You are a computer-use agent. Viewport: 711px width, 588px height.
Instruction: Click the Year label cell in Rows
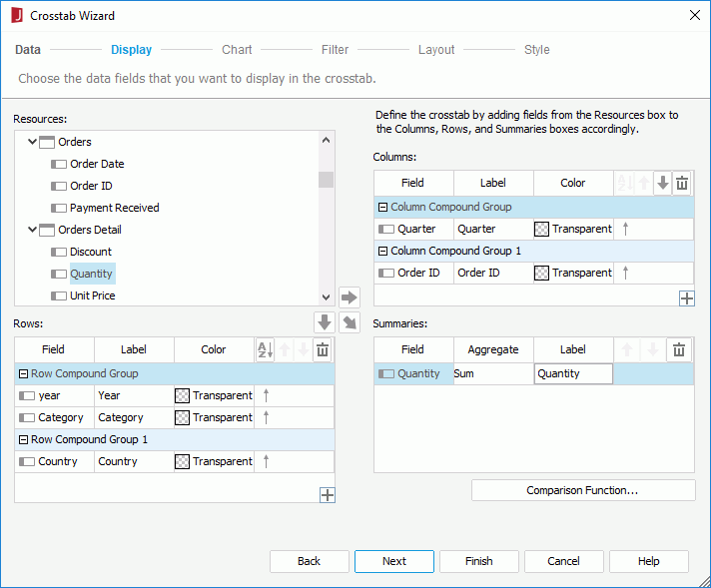tap(134, 395)
